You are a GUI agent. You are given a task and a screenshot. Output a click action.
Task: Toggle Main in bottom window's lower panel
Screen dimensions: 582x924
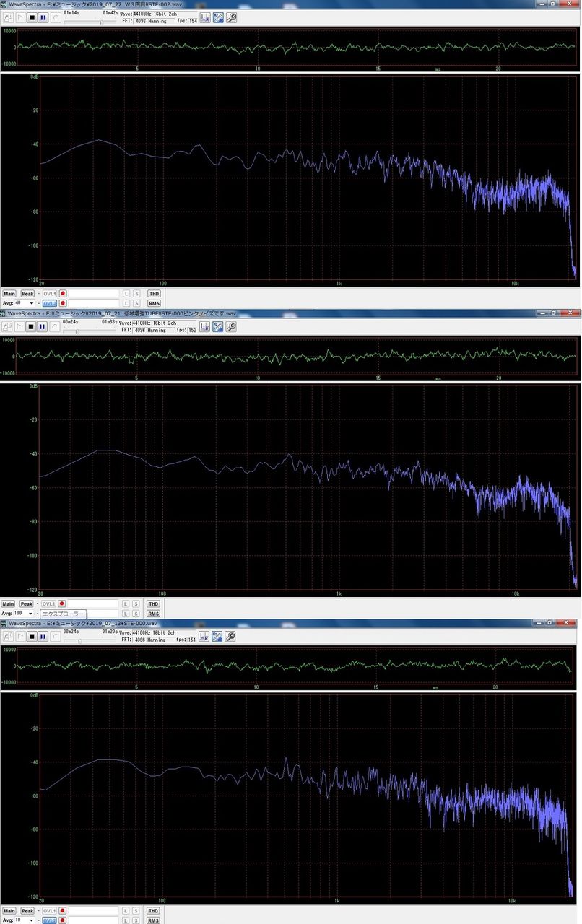[9, 911]
